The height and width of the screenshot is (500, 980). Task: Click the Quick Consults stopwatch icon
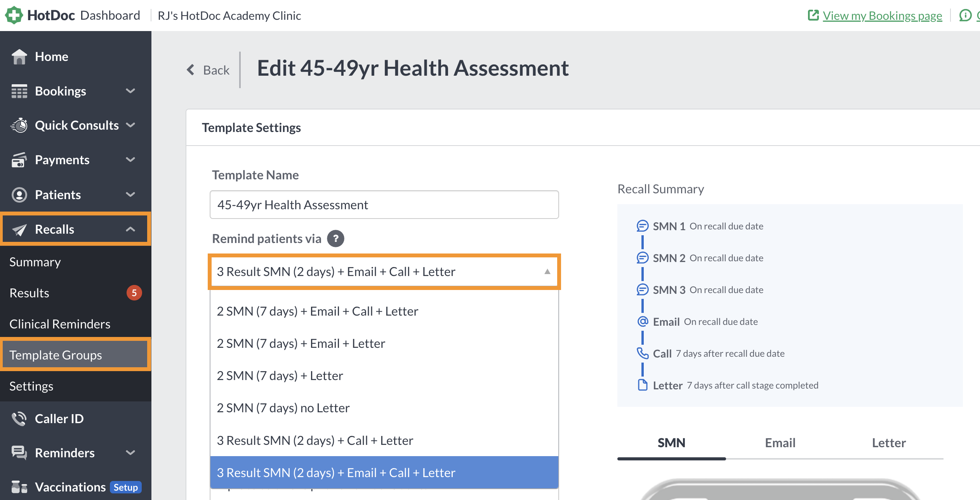tap(19, 125)
